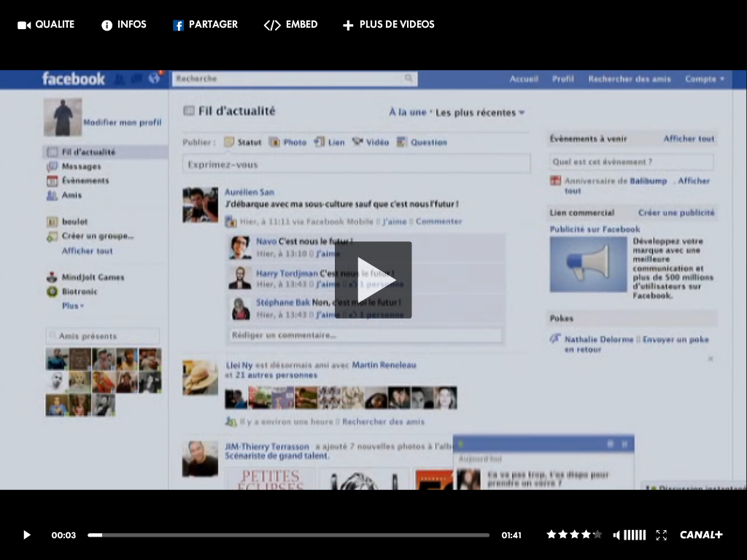Click the video progress bar

(288, 535)
